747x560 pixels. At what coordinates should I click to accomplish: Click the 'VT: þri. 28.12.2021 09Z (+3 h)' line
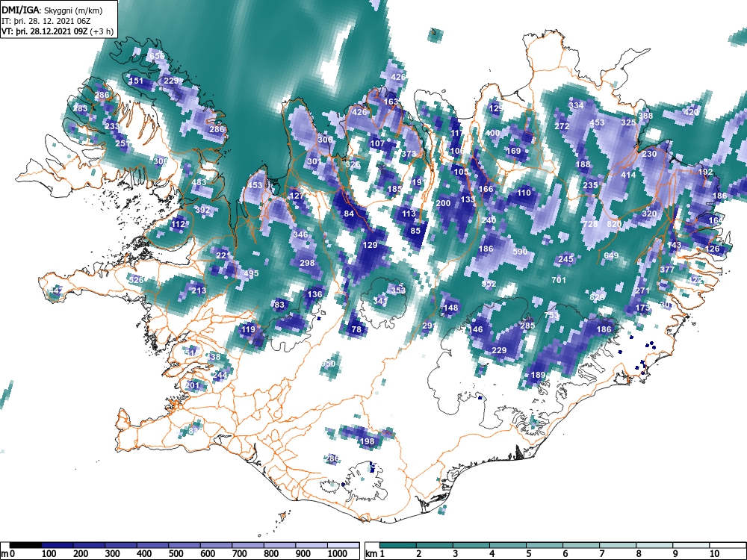[58, 31]
